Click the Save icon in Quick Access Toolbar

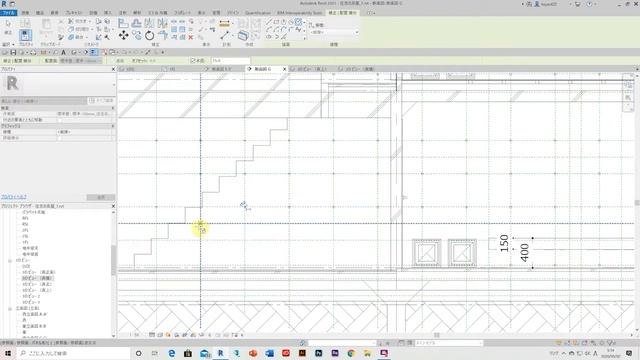click(13, 52)
